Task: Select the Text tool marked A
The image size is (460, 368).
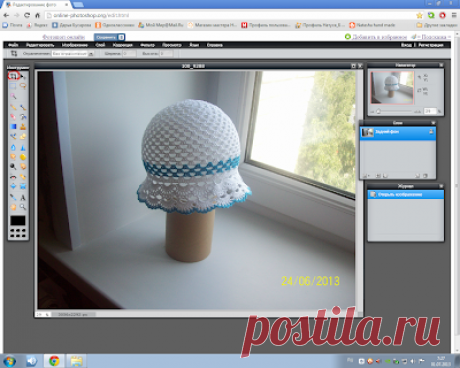Action: (x=23, y=197)
